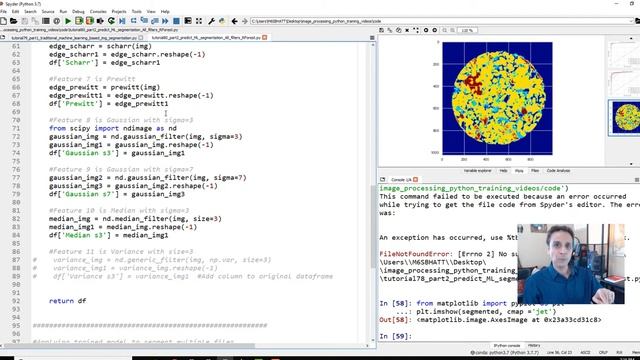Maximize current pane icon

[188, 21]
